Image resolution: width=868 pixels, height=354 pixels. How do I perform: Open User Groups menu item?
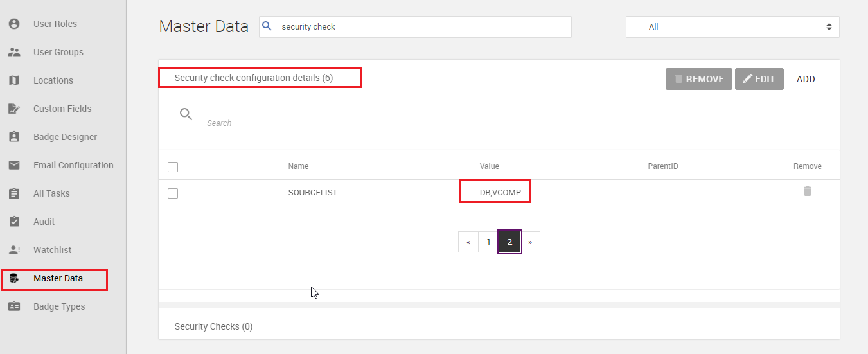point(58,52)
